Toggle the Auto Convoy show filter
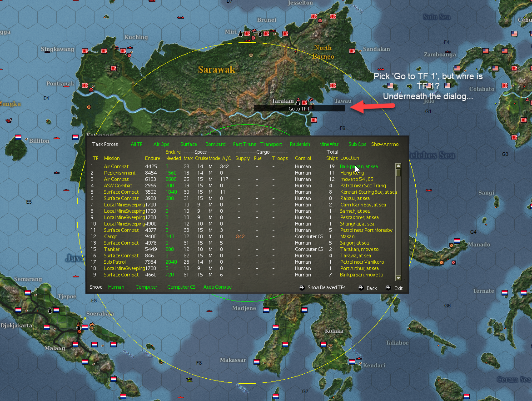The width and height of the screenshot is (532, 401). click(218, 287)
